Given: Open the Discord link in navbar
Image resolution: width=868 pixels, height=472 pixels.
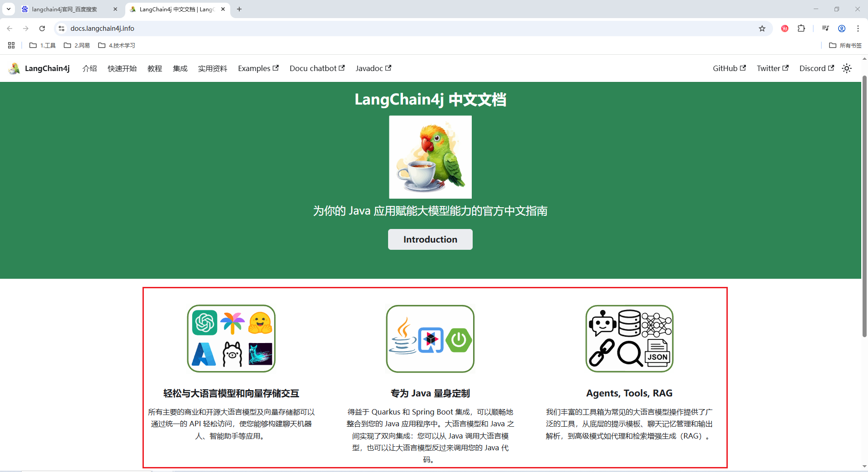Looking at the screenshot, I should [816, 68].
